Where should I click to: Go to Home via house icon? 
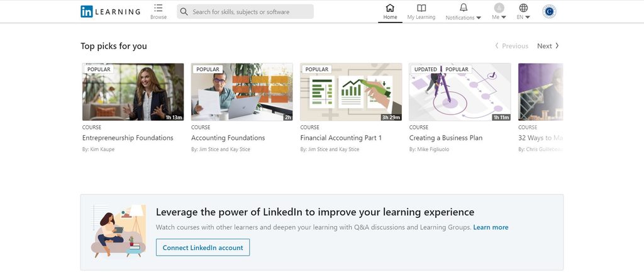(x=390, y=8)
